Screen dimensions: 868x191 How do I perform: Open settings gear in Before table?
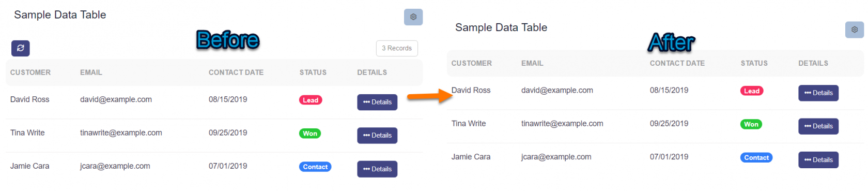pyautogui.click(x=413, y=17)
